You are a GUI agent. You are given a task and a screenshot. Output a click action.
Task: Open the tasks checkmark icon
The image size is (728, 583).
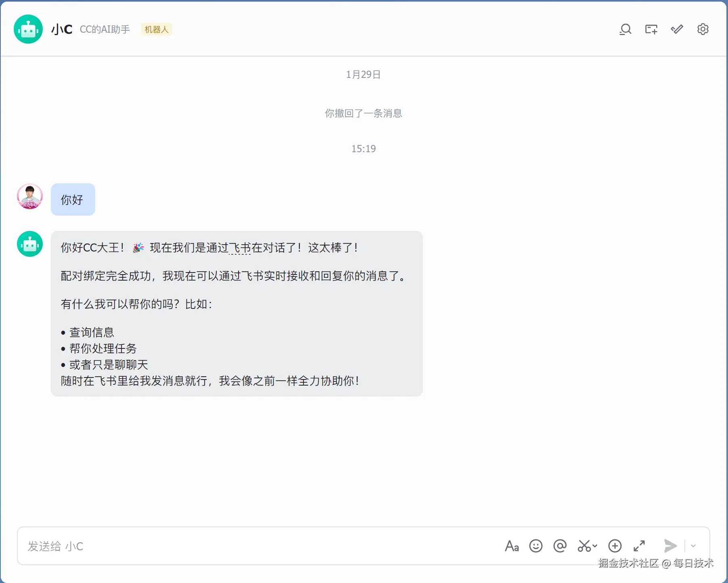click(x=677, y=29)
